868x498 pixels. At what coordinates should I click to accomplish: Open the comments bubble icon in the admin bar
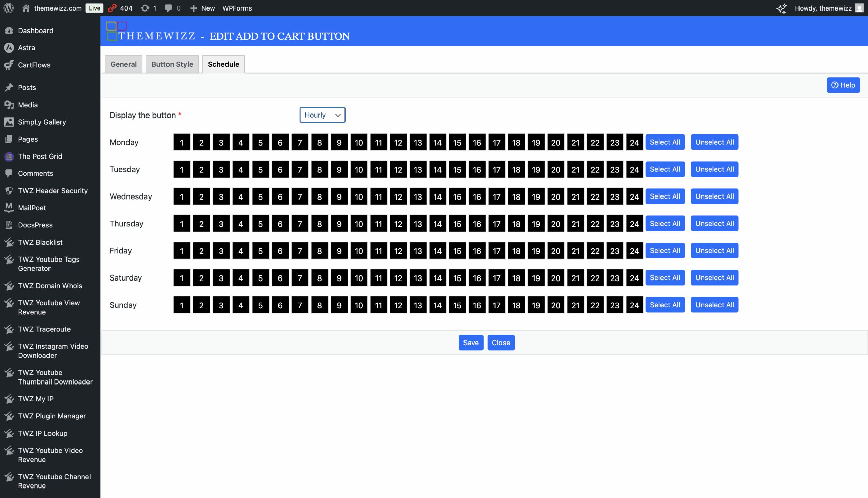[x=168, y=8]
